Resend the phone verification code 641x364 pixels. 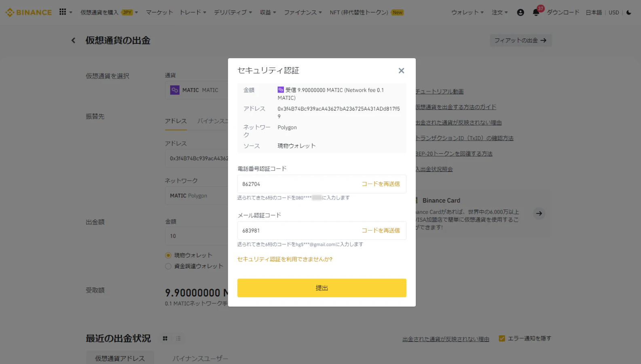point(381,184)
